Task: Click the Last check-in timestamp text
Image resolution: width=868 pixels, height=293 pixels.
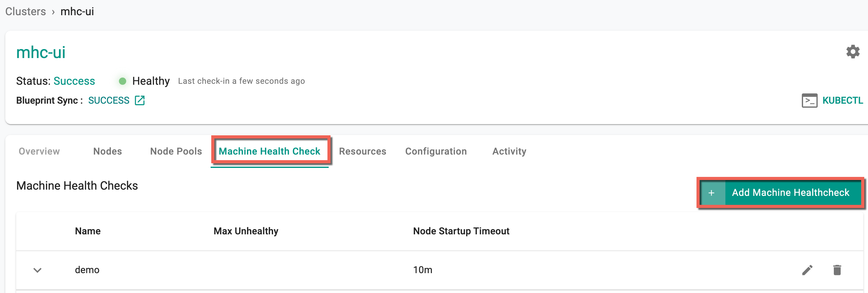Action: (241, 81)
